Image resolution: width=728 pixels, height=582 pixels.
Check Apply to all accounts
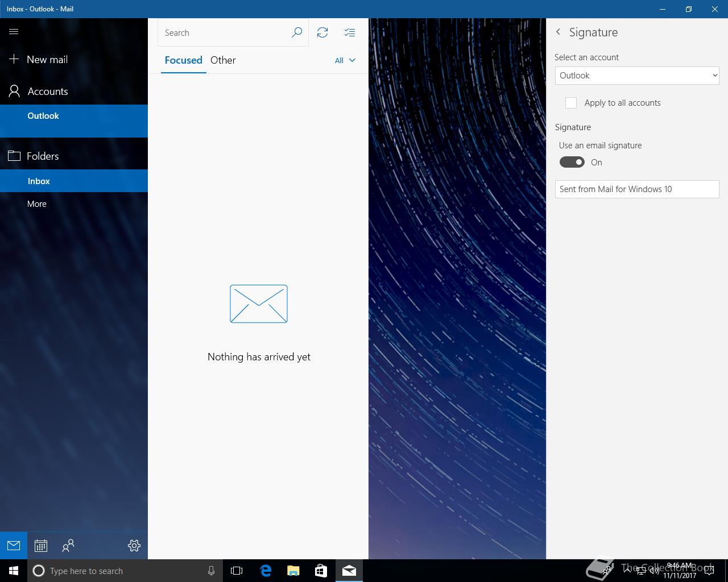click(571, 103)
